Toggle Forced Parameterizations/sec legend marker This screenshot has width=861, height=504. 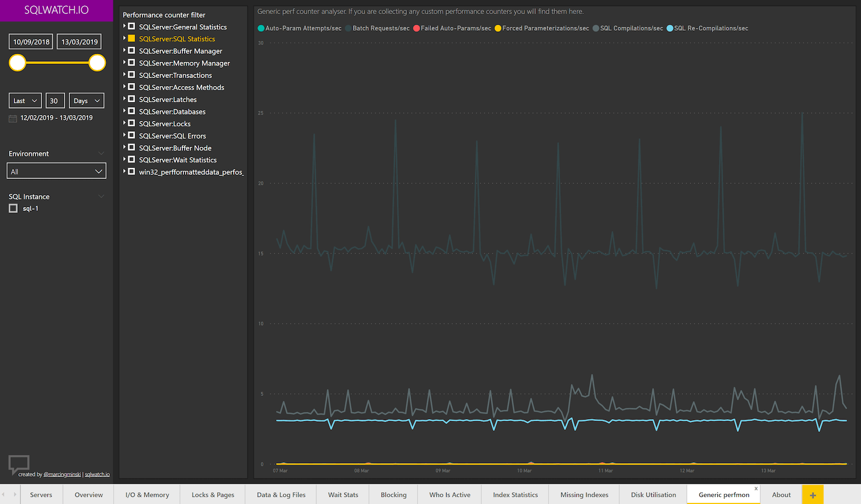498,29
